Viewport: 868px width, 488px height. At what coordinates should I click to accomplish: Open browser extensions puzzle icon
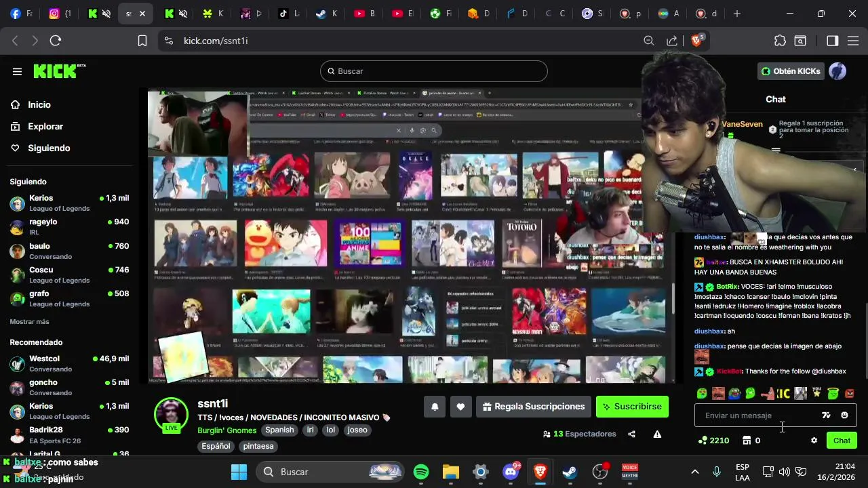(x=780, y=41)
